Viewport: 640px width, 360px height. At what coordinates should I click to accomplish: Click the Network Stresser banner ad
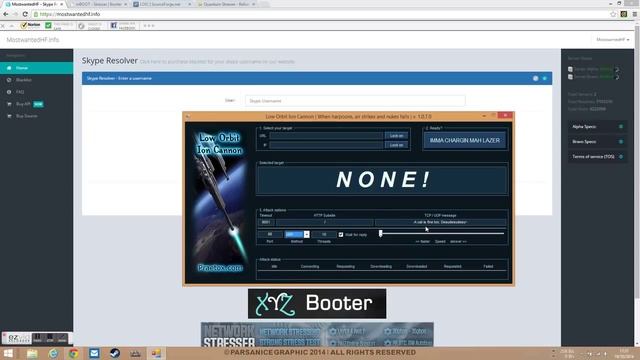pyautogui.click(x=317, y=335)
